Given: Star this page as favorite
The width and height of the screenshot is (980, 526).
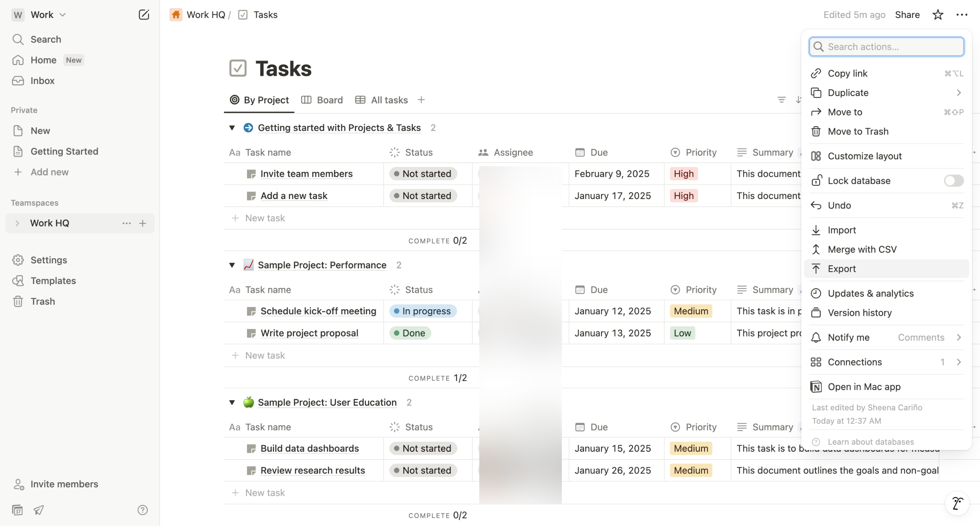Looking at the screenshot, I should click(x=938, y=15).
